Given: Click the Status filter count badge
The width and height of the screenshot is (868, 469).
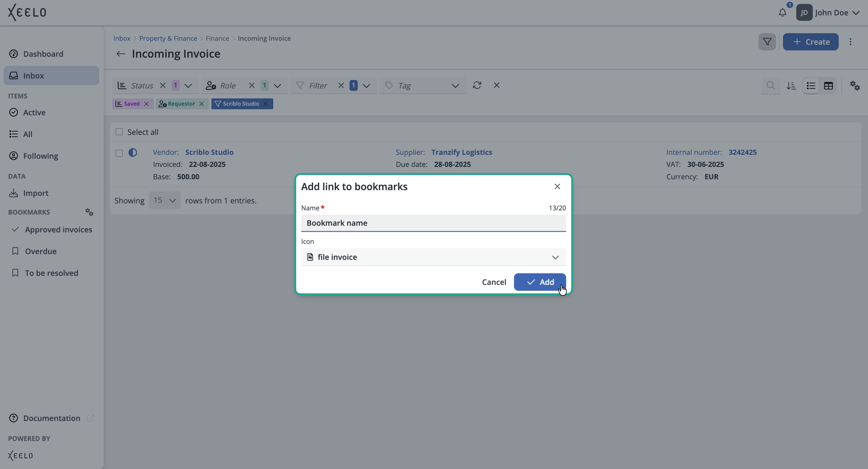Looking at the screenshot, I should click(x=176, y=85).
